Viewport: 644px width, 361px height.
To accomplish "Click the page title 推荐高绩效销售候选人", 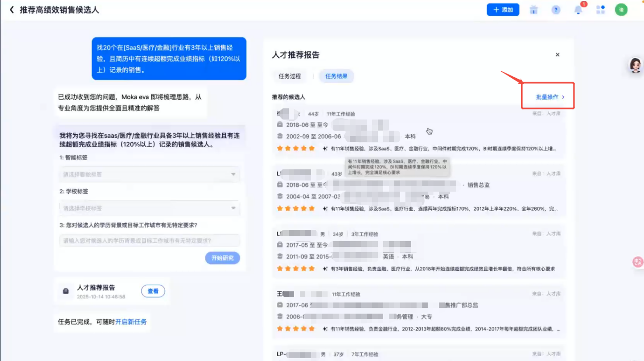I will (x=59, y=10).
